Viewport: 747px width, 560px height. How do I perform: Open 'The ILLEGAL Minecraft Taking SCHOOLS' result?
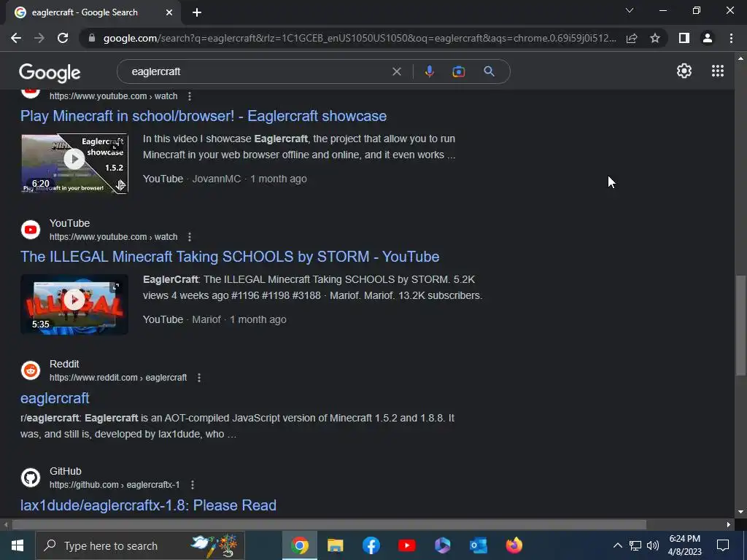coord(230,257)
